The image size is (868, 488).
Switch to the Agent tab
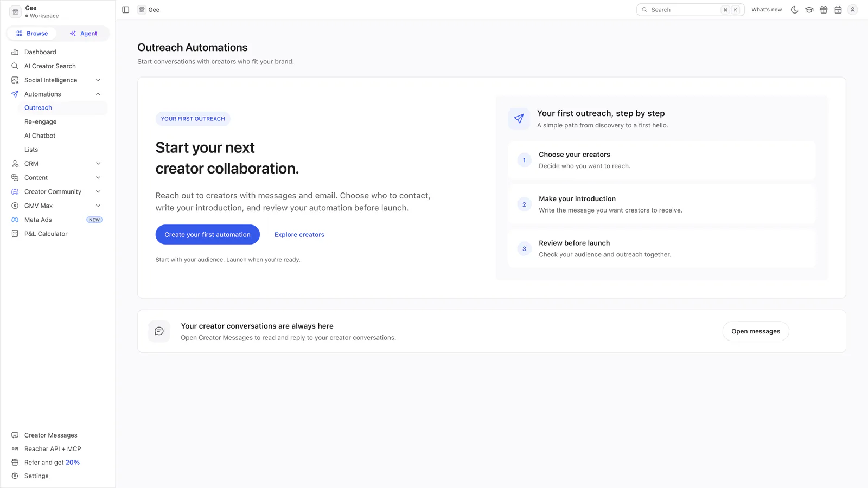coord(84,34)
